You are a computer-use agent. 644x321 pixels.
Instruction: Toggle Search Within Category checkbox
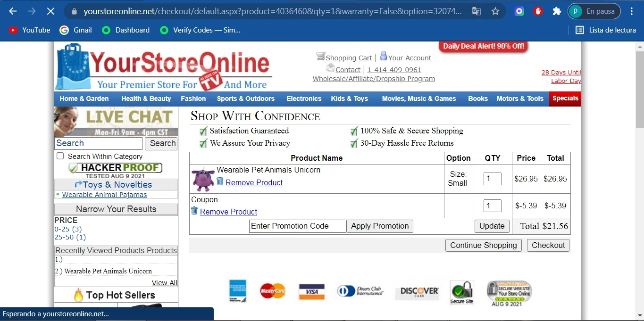pos(60,156)
